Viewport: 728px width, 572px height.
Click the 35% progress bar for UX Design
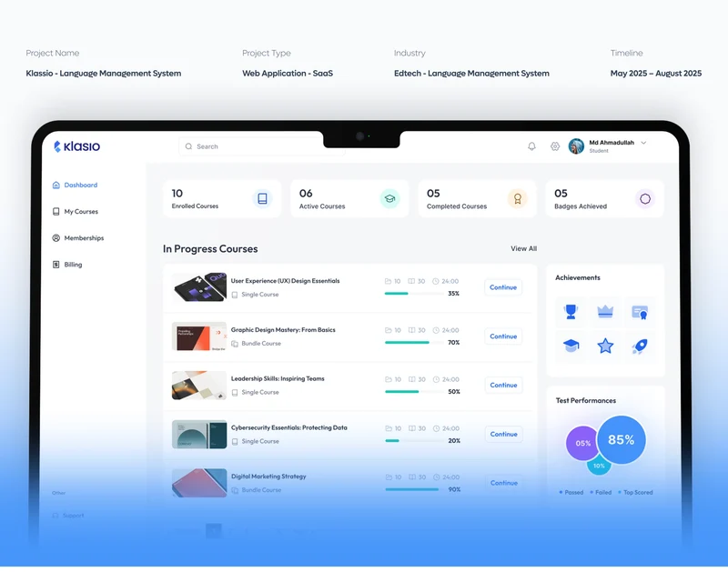point(413,294)
